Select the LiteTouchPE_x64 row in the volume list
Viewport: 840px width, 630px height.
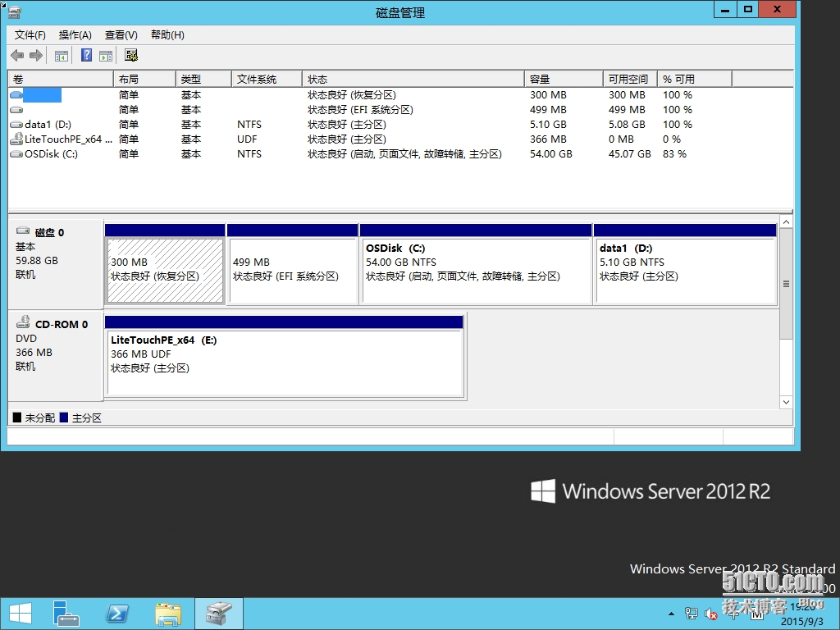pyautogui.click(x=400, y=139)
